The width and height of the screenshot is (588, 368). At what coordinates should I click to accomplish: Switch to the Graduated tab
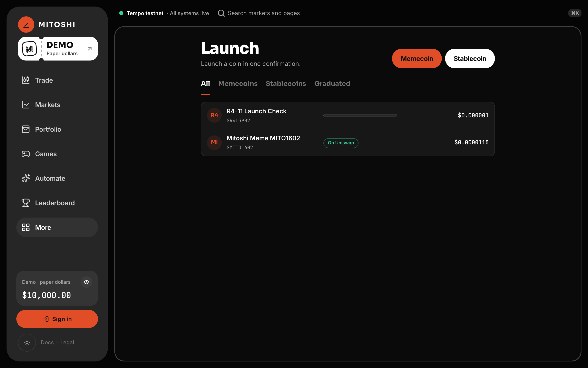pyautogui.click(x=332, y=84)
